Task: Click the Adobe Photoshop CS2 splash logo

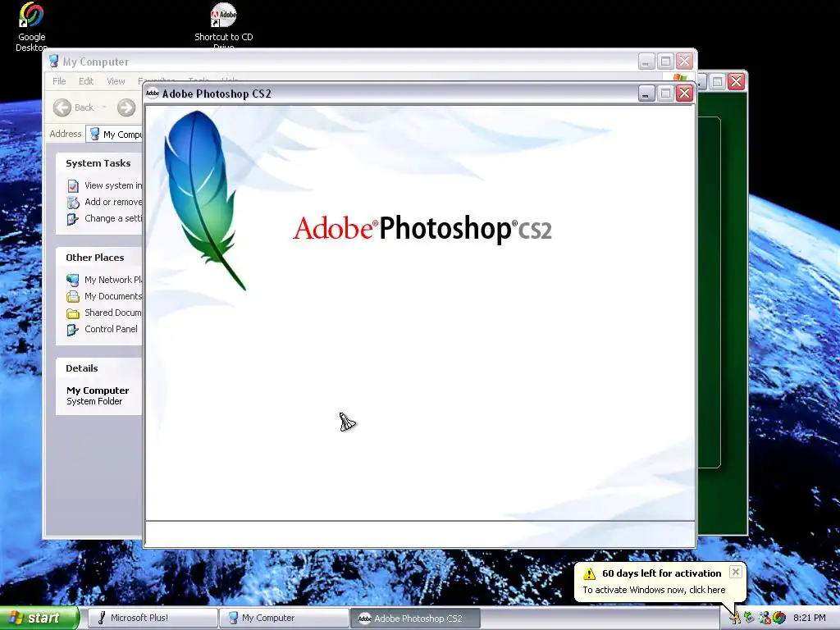Action: point(422,229)
